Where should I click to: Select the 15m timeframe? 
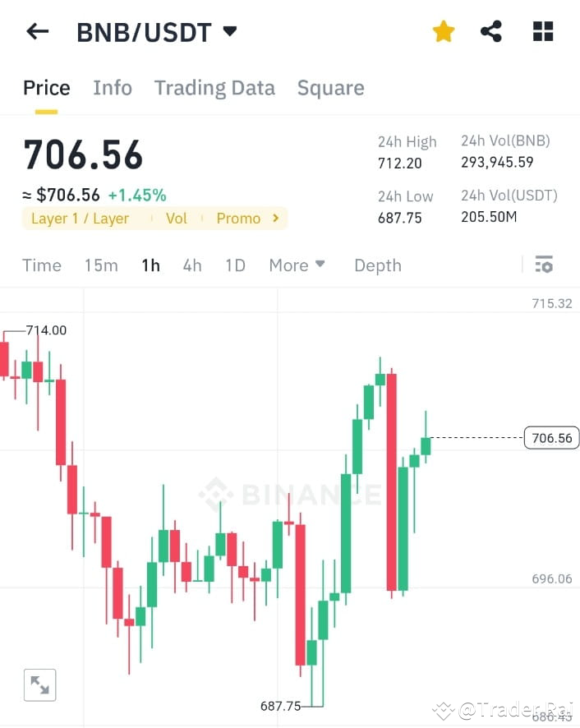point(100,265)
